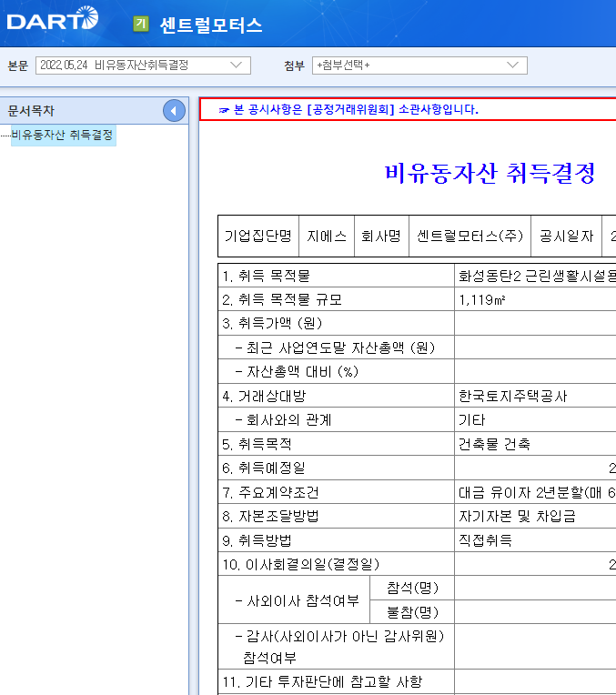Click the 기업집단명 header cell
Viewport: 616px width, 695px height.
pyautogui.click(x=258, y=237)
